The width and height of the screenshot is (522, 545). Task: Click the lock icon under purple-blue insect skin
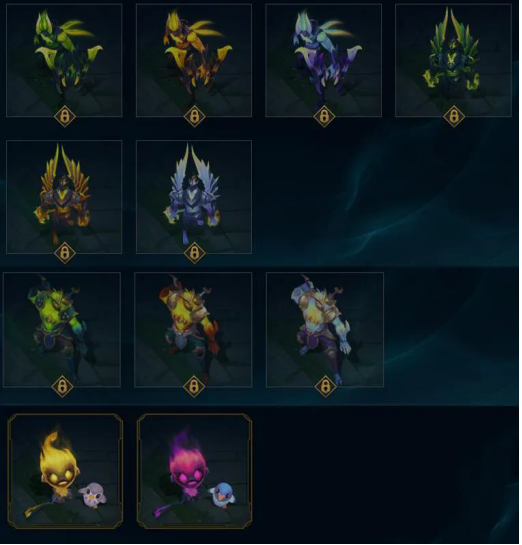[324, 116]
